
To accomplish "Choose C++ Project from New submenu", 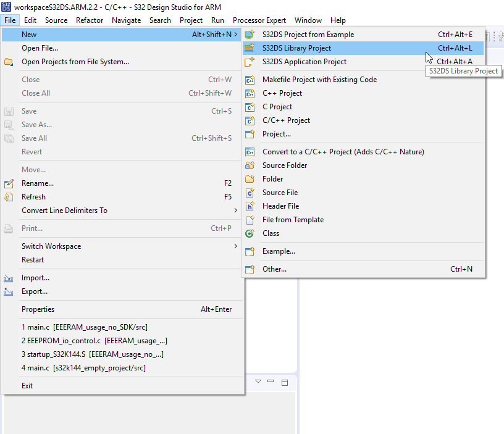I will coord(363,93).
